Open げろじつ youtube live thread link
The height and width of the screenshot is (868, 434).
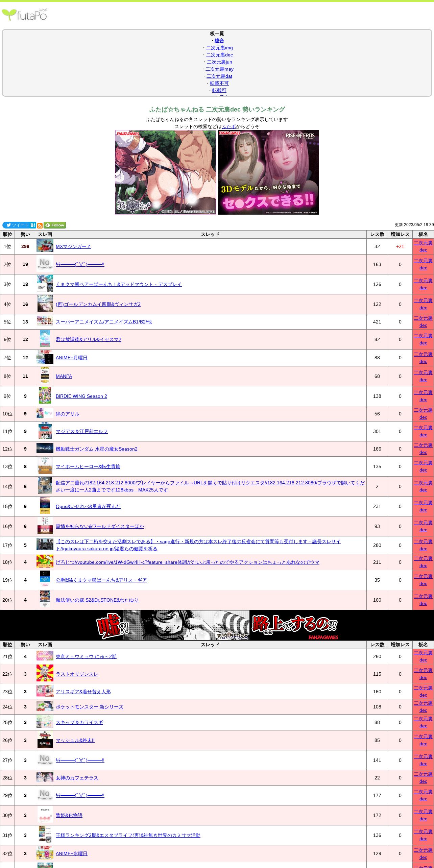coord(188,562)
